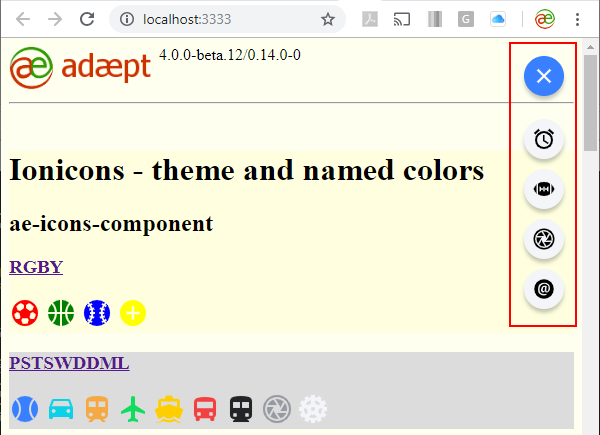The width and height of the screenshot is (600, 435).
Task: Open the RGBY link
Action: 36,267
